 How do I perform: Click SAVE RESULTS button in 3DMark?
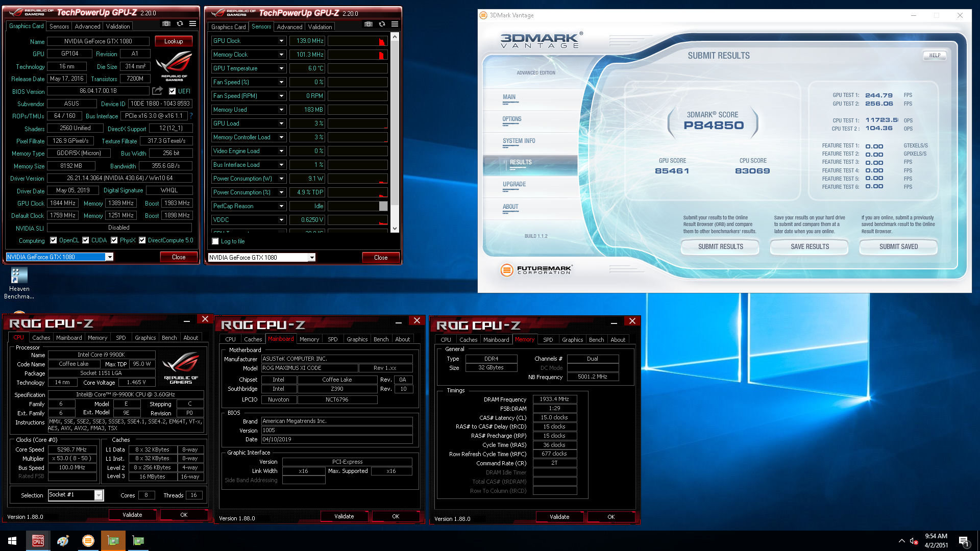click(x=810, y=247)
